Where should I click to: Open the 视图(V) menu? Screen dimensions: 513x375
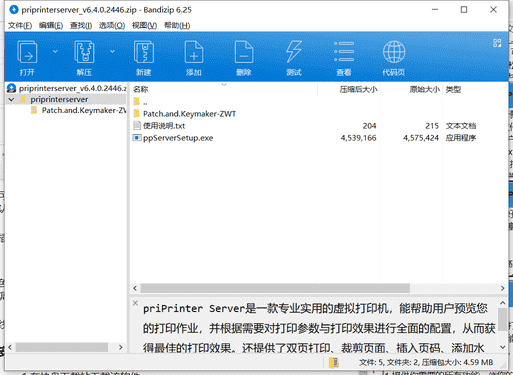[144, 25]
